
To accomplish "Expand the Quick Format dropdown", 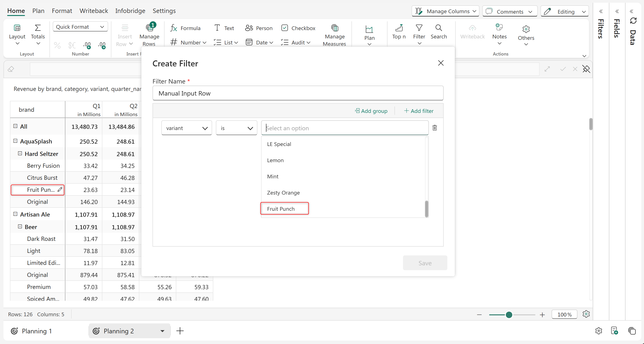I will (x=80, y=27).
